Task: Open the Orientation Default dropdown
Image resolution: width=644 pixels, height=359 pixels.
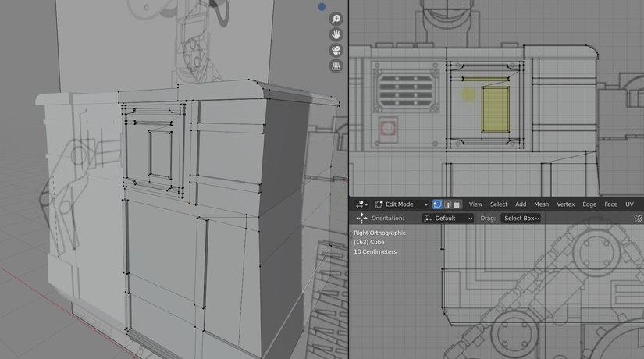Action: 448,218
